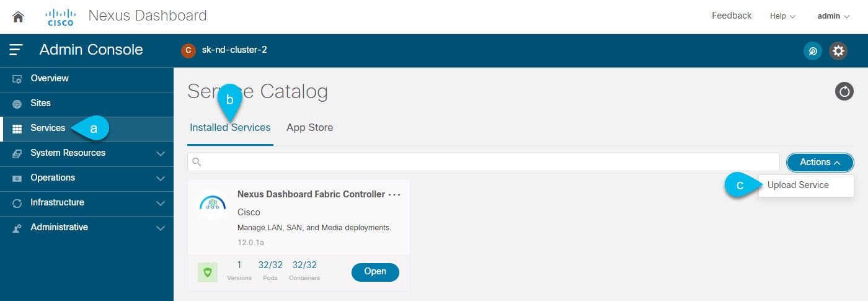
Task: Refresh the Service Catalog page
Action: (x=844, y=92)
